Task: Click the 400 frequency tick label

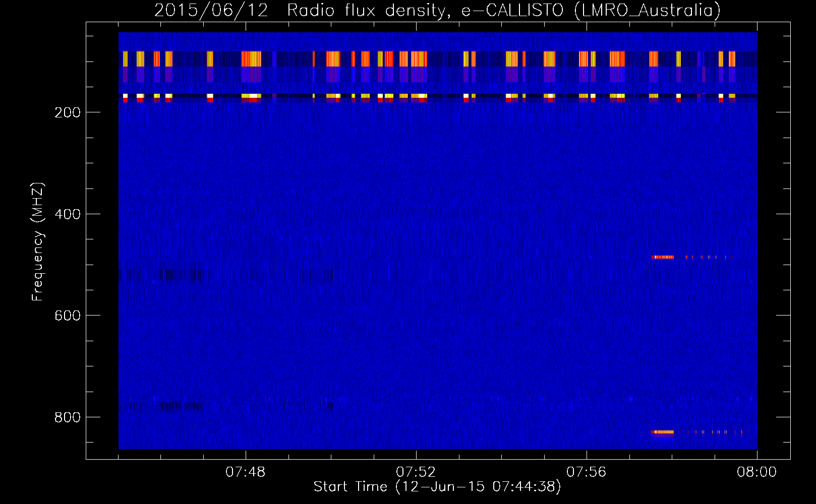Action: [68, 214]
